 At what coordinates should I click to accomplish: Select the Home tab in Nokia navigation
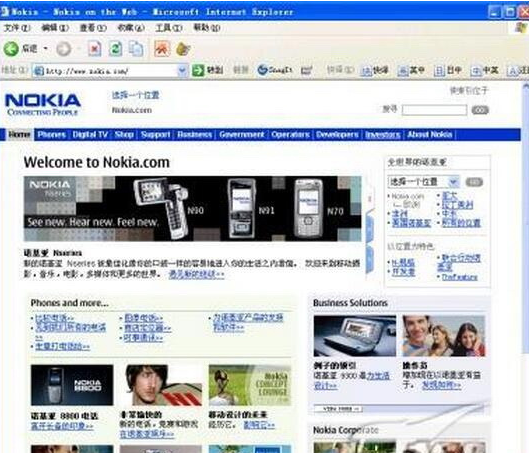[19, 135]
